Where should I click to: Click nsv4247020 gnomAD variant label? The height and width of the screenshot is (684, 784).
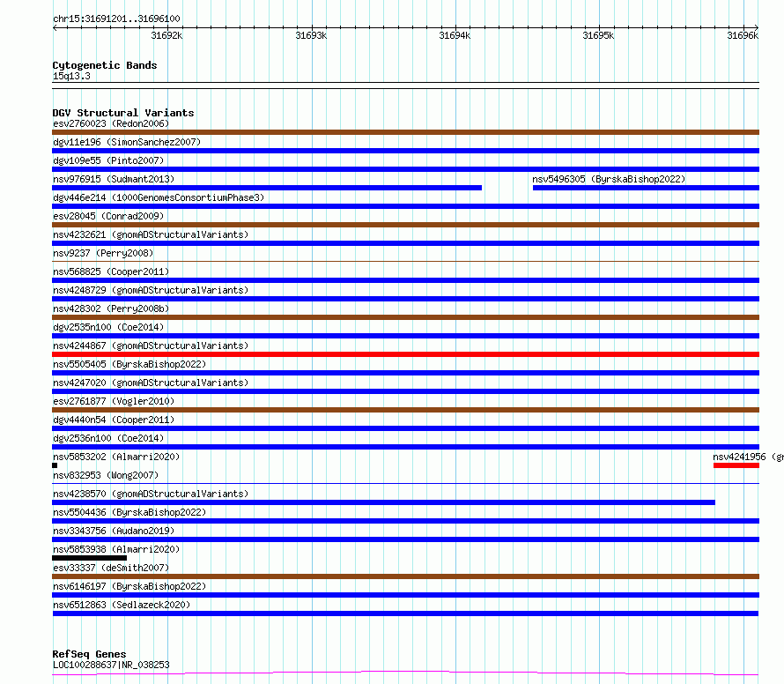pos(151,383)
